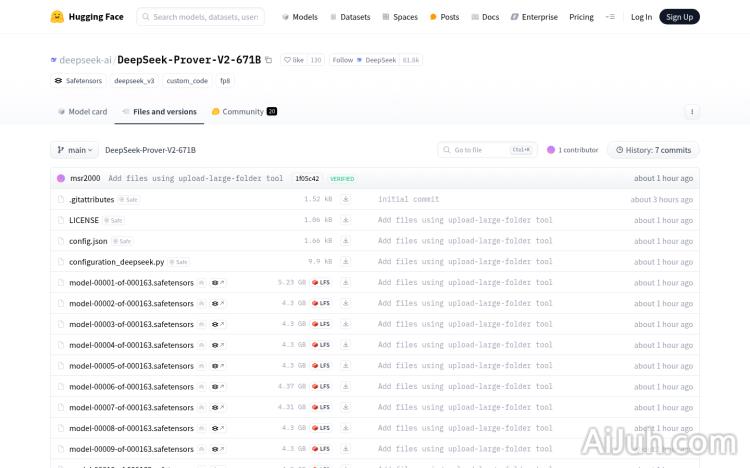
Task: Download model-00001-of-000163.safetensors
Action: (345, 282)
